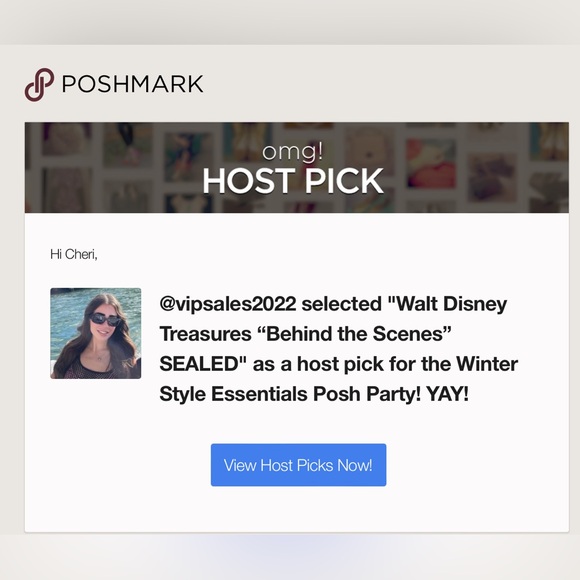The width and height of the screenshot is (580, 580).
Task: Click the blurred brown thumbnail near banner's right edge
Action: click(x=492, y=178)
